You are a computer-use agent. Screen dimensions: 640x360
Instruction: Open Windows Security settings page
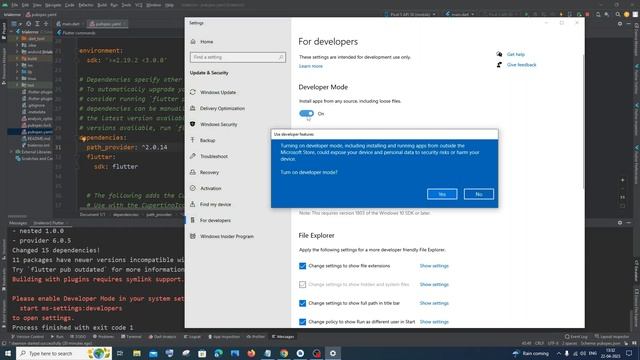[218, 124]
